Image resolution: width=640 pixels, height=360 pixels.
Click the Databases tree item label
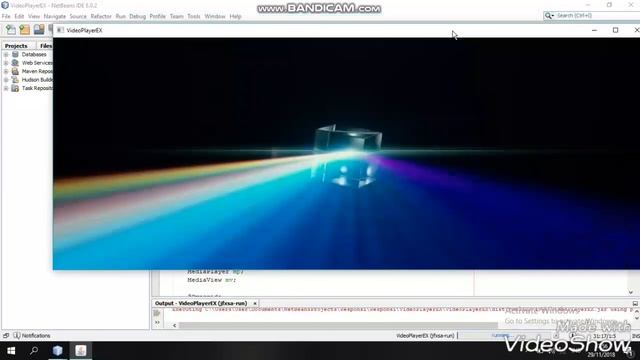(x=34, y=54)
